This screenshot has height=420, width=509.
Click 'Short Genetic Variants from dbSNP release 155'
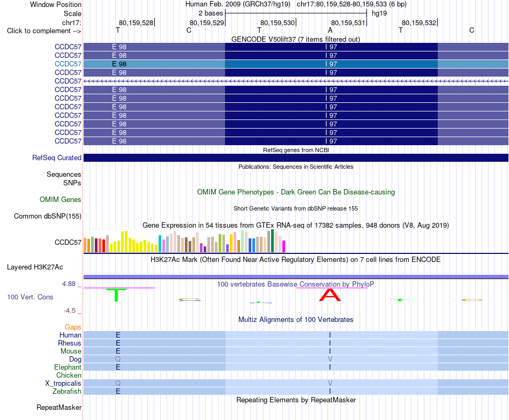click(296, 208)
